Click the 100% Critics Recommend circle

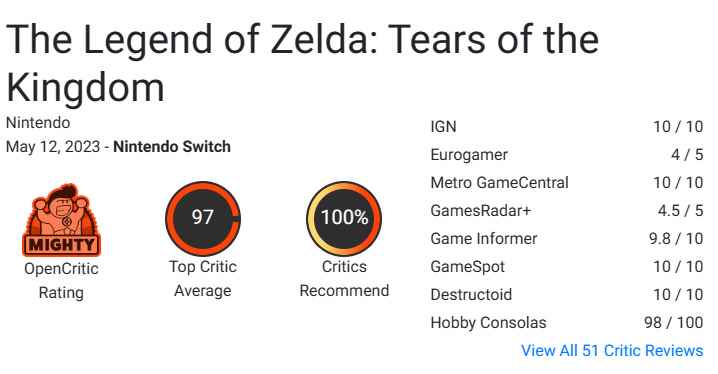[344, 218]
